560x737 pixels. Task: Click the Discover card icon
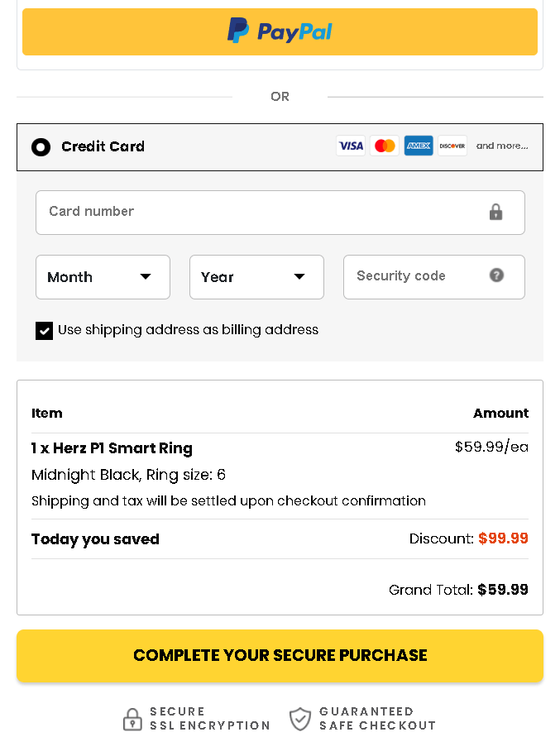(x=452, y=146)
